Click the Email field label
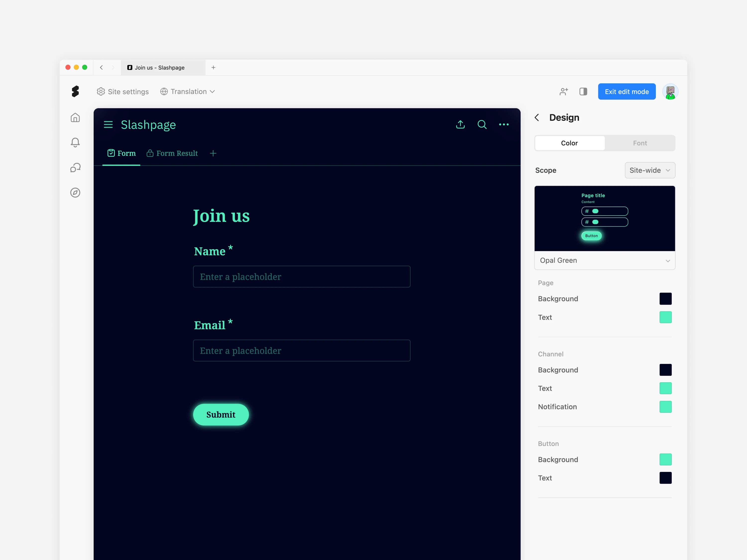Image resolution: width=747 pixels, height=560 pixels. pyautogui.click(x=209, y=325)
